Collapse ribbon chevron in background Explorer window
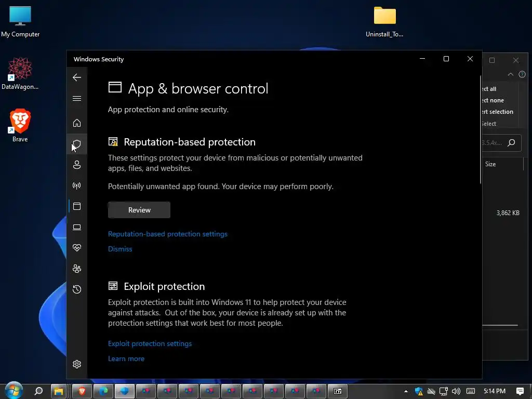532x399 pixels. coord(510,74)
